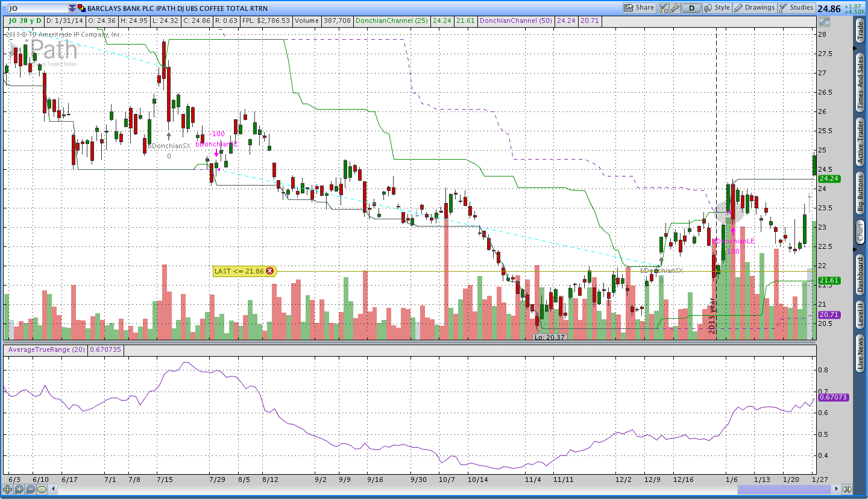Image resolution: width=868 pixels, height=500 pixels.
Task: Click the Share button
Action: click(640, 8)
